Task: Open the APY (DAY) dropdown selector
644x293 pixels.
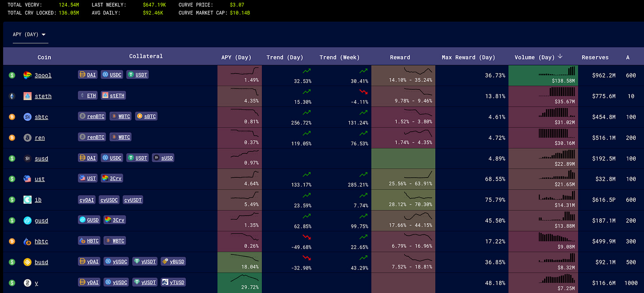Action: 30,35
